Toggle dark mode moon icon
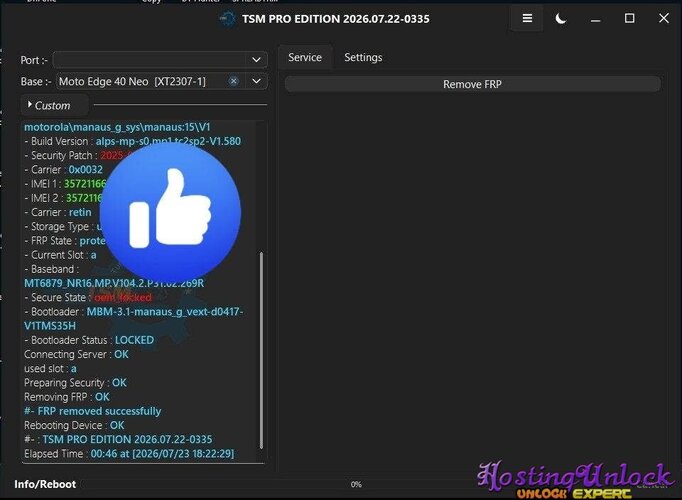The width and height of the screenshot is (682, 500). point(561,19)
